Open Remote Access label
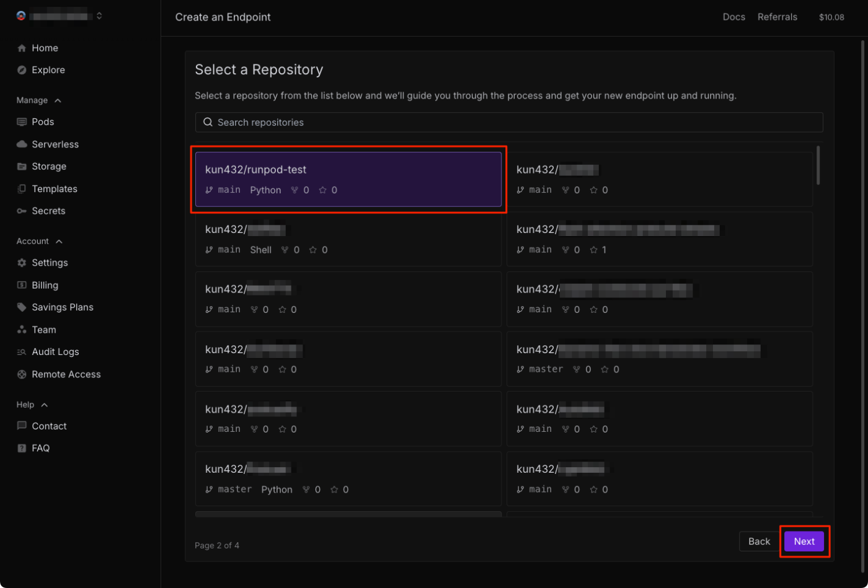This screenshot has width=868, height=588. point(66,374)
